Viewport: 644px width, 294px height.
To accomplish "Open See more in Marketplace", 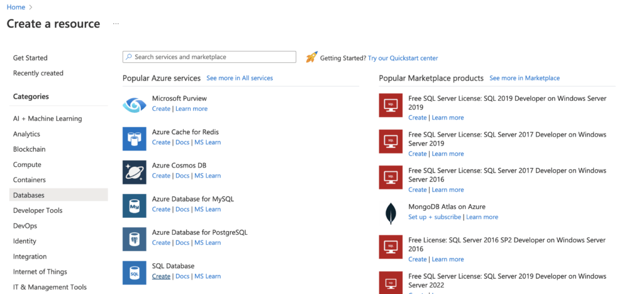I will point(525,77).
